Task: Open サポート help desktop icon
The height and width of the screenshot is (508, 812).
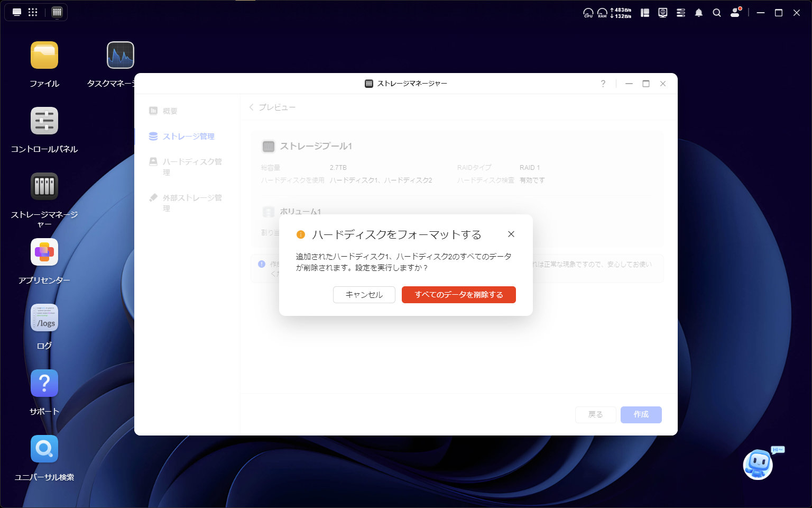Action: 44,384
